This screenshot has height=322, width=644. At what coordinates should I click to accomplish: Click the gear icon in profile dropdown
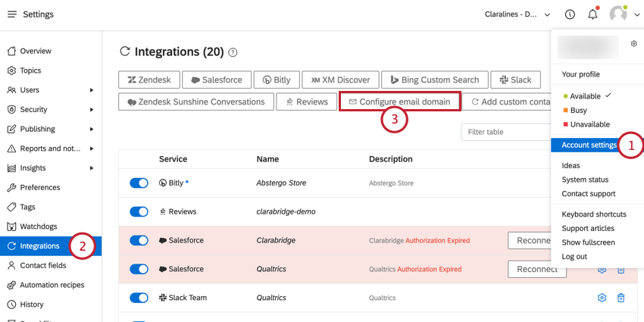point(633,43)
